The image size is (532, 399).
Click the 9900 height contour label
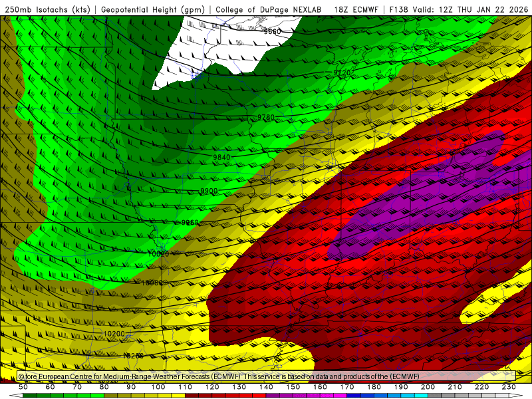(209, 191)
